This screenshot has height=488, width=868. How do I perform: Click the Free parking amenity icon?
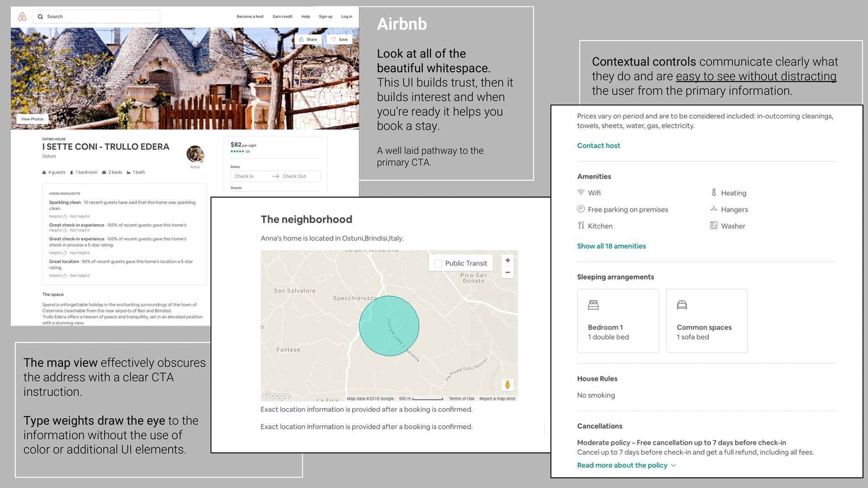(581, 209)
